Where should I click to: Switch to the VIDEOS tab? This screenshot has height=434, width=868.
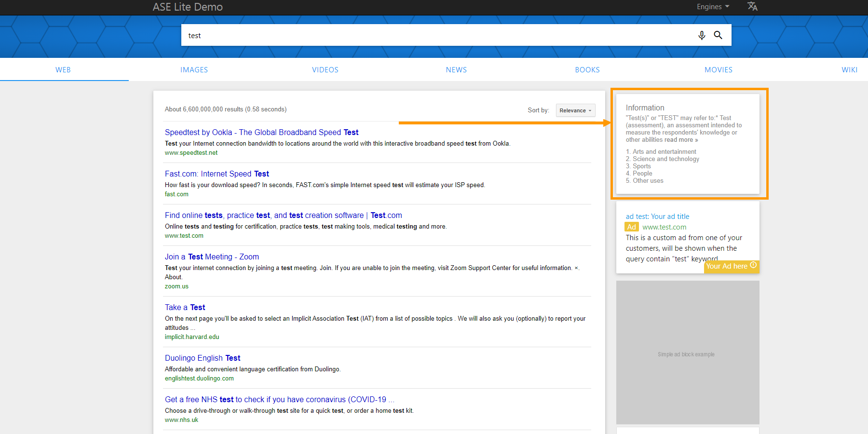325,70
